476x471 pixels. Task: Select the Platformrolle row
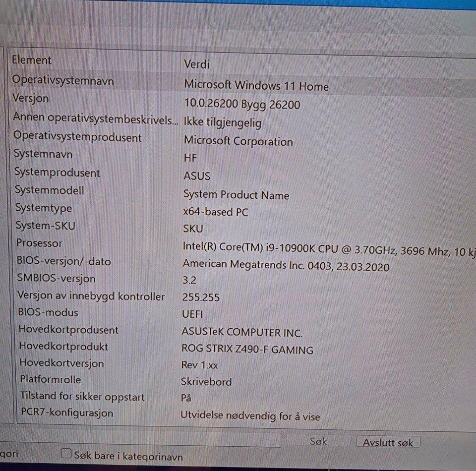pos(243,381)
